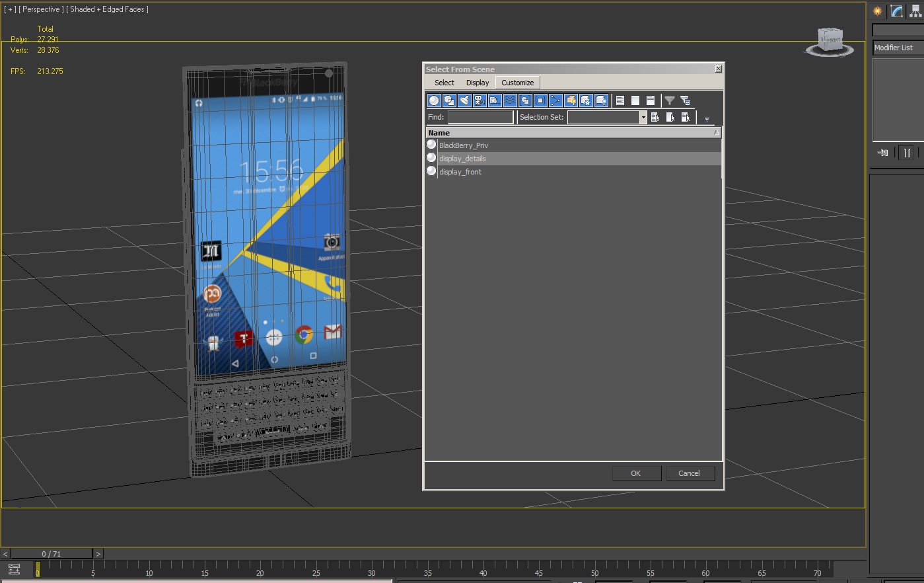Click the ViewCube in the viewport
This screenshot has width=924, height=583.
point(830,41)
